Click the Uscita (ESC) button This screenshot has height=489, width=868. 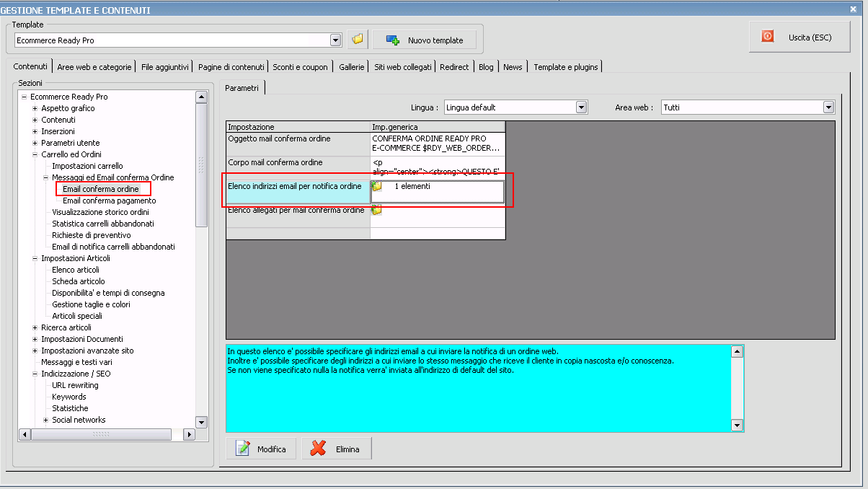[x=798, y=37]
